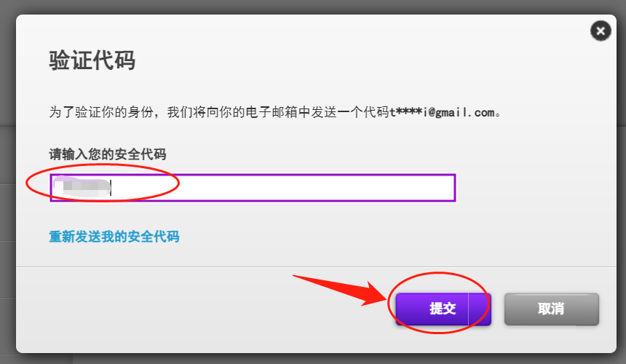Click the red arrow pointing at 提交

click(x=339, y=290)
